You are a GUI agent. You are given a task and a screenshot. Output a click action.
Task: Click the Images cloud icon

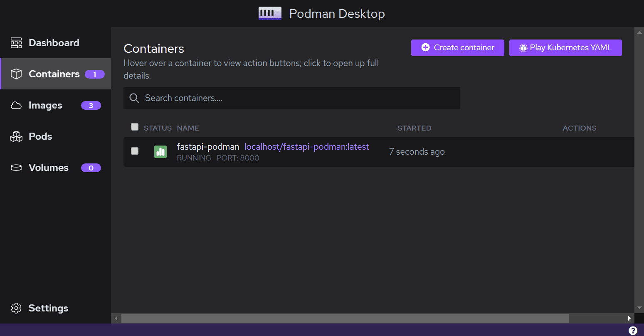16,105
